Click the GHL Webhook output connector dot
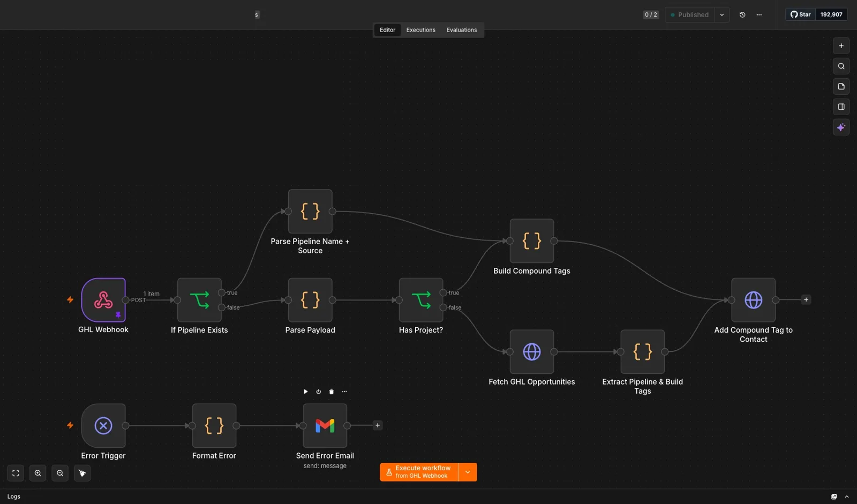The width and height of the screenshot is (857, 504). point(126,300)
